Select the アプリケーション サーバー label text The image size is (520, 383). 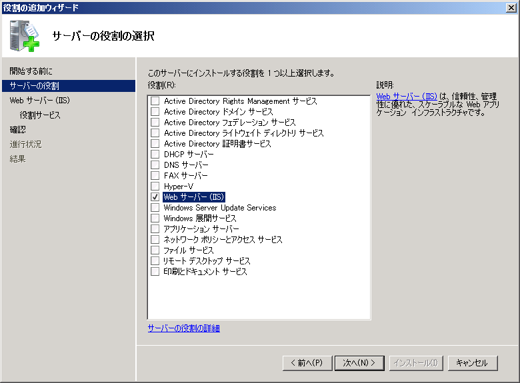pos(201,229)
